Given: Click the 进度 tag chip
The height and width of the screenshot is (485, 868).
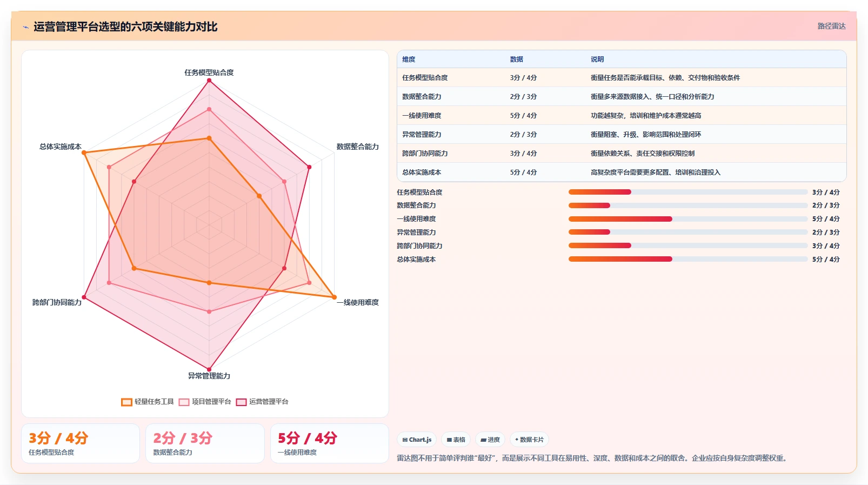Looking at the screenshot, I should 490,440.
